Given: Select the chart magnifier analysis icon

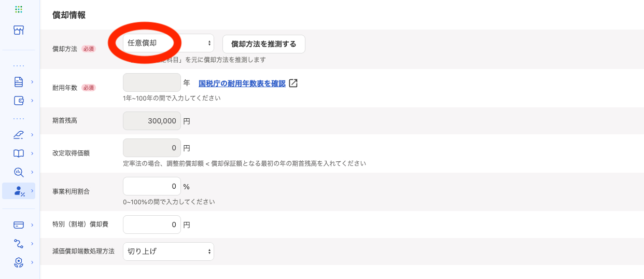Looking at the screenshot, I should [19, 172].
